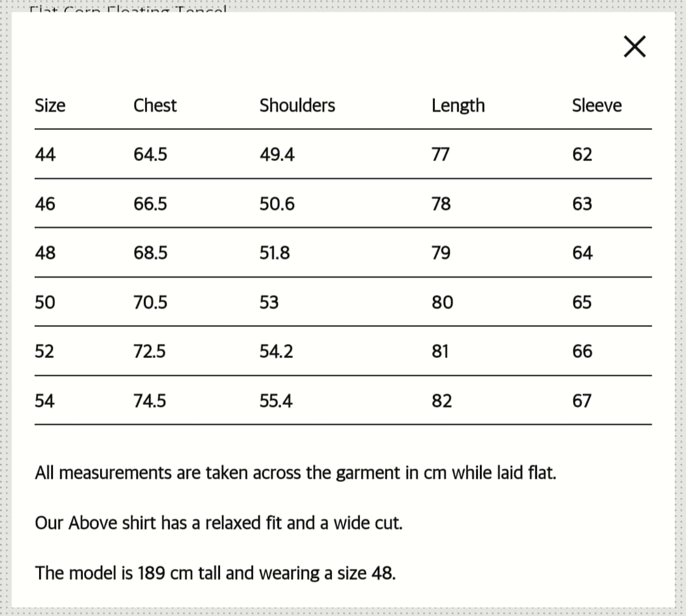Select size 52 in the table
Image resolution: width=686 pixels, height=616 pixels.
45,351
